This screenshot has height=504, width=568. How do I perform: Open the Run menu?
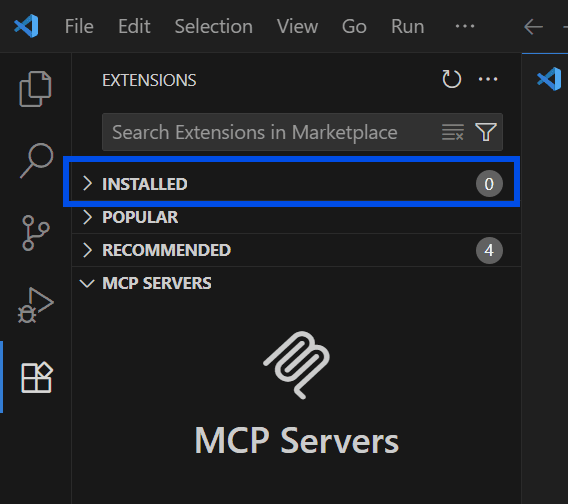(408, 26)
